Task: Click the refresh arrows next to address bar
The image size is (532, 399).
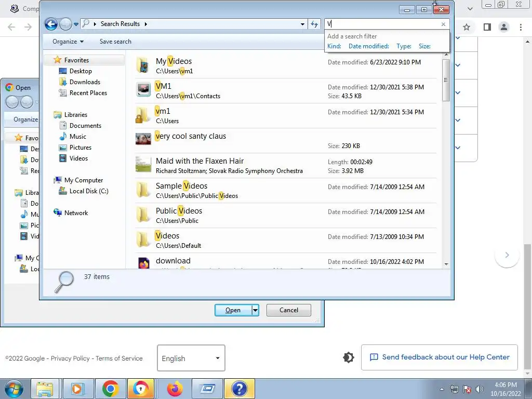Action: (314, 24)
